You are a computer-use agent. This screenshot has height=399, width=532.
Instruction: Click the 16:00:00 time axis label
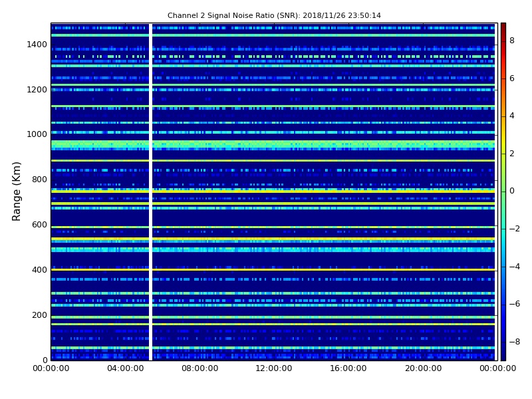pos(348,368)
